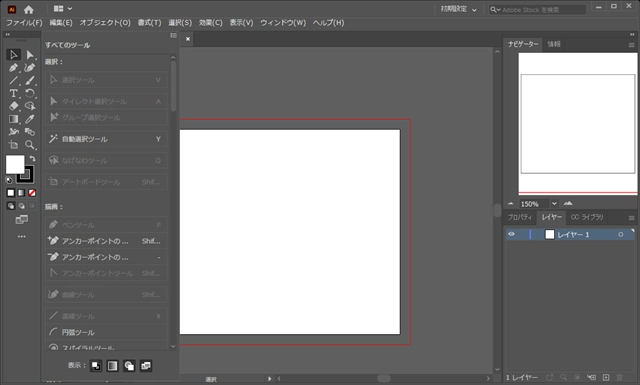Search in the Adobe Stock field

tap(538, 9)
